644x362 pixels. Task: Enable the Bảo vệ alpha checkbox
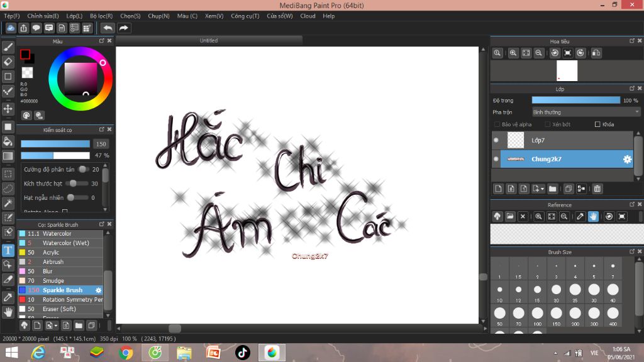[x=497, y=124]
